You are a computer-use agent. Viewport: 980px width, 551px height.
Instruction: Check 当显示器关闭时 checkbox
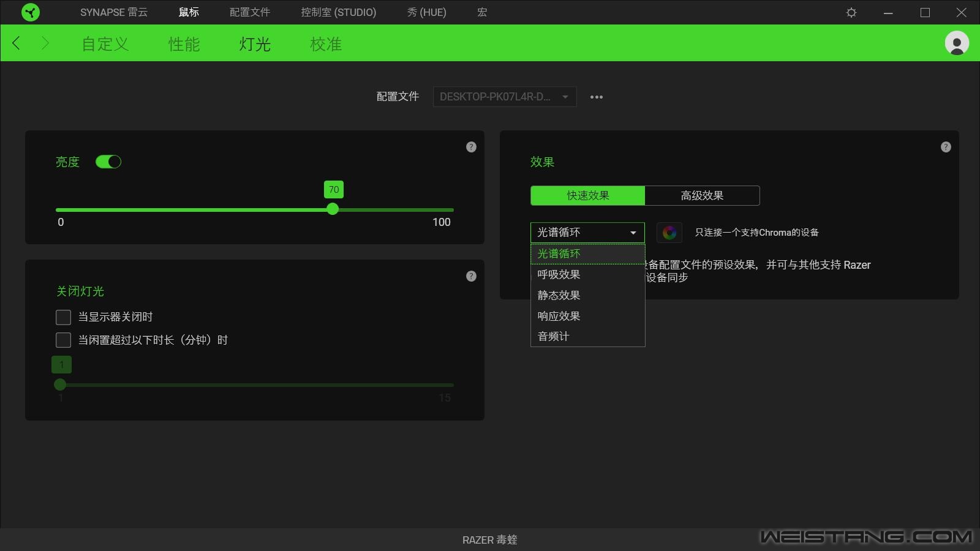click(63, 317)
